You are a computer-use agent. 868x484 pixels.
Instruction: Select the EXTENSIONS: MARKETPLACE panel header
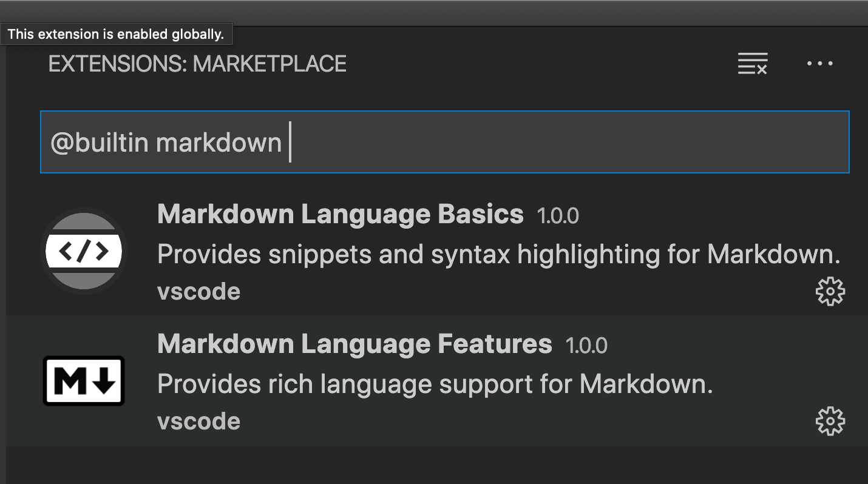point(197,63)
